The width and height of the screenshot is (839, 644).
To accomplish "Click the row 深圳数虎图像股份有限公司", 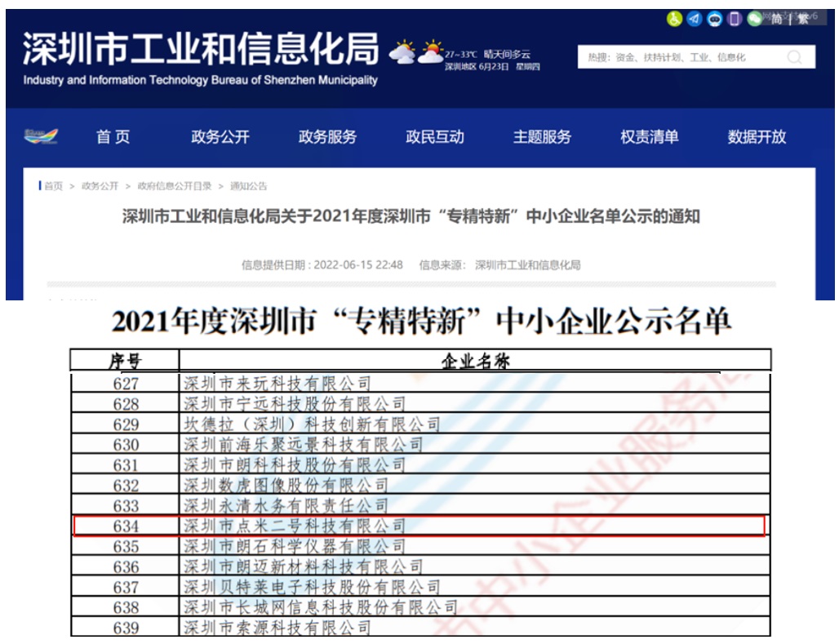I will pyautogui.click(x=420, y=485).
